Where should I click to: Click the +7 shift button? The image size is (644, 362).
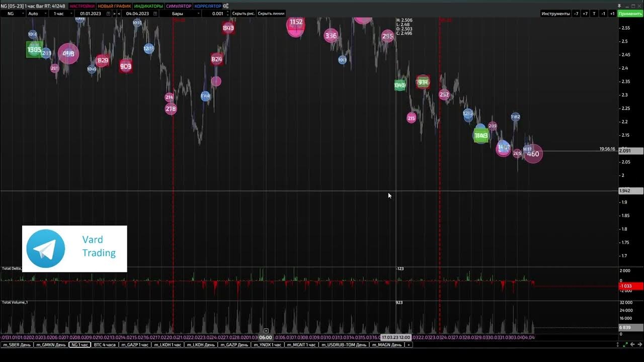pos(585,14)
